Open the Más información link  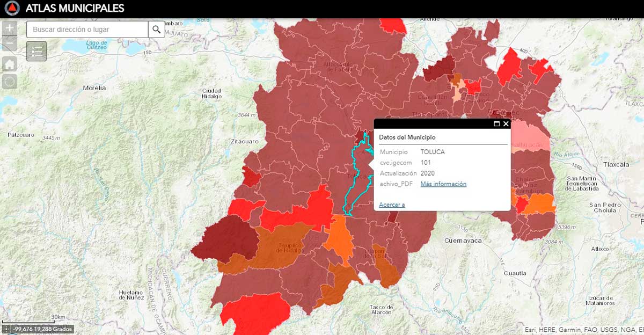(443, 184)
